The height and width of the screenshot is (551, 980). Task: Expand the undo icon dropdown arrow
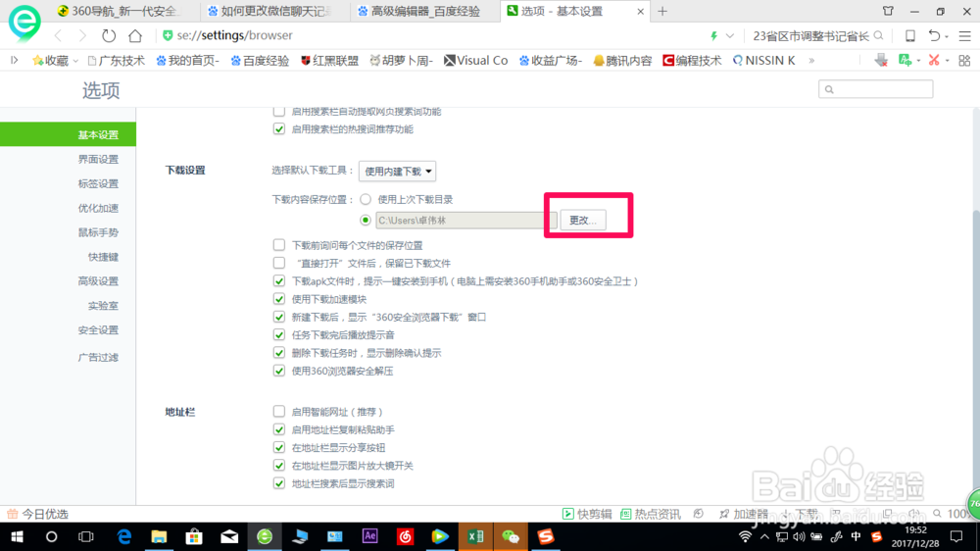coord(947,36)
